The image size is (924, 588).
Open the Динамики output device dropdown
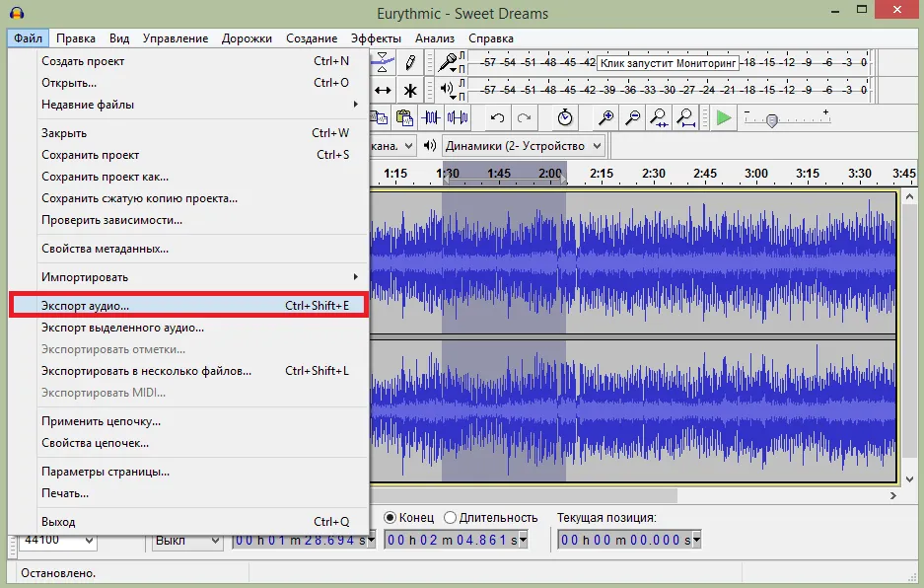[524, 146]
